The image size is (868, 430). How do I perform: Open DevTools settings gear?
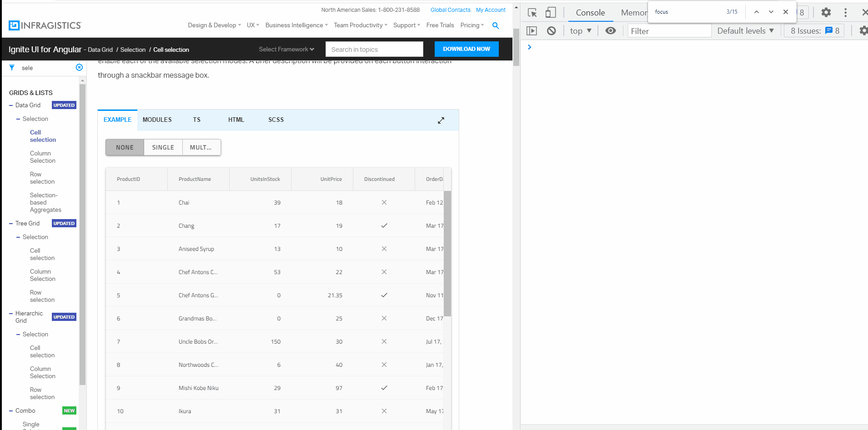(x=826, y=12)
